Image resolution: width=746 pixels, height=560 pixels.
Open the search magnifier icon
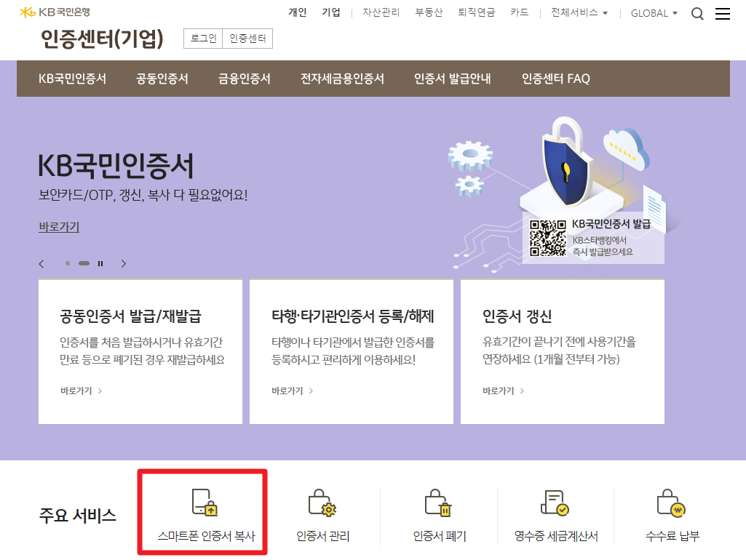click(697, 14)
